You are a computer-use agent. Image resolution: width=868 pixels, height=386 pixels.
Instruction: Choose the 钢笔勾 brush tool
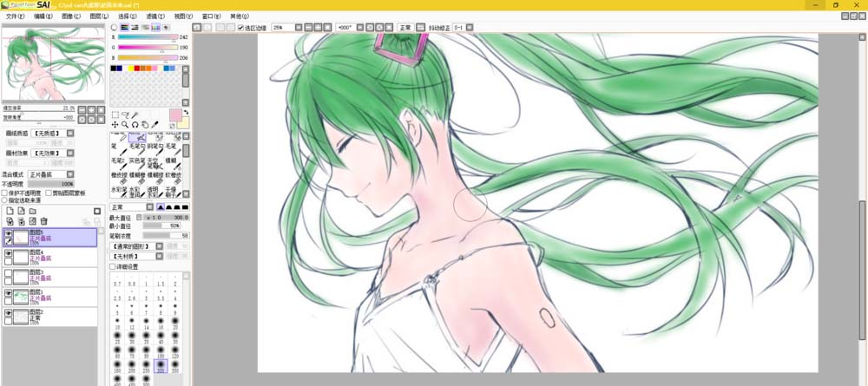[155, 148]
